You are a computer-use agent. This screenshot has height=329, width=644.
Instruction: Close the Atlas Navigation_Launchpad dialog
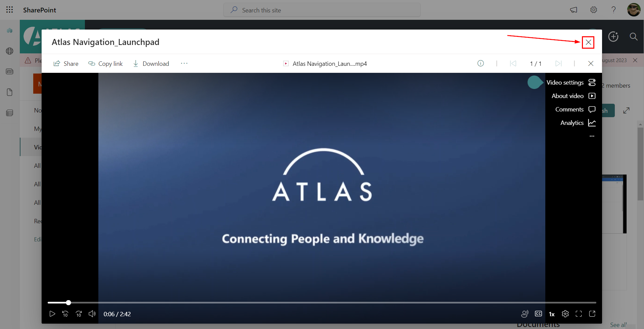[x=588, y=42]
